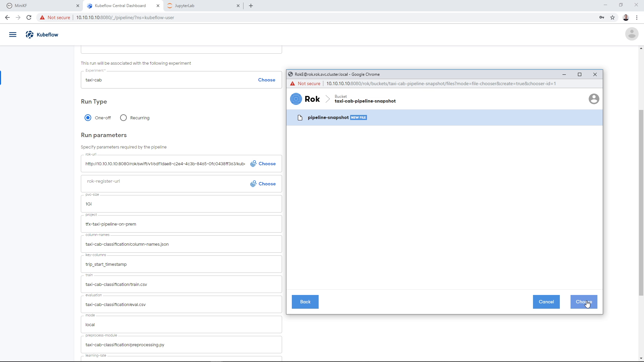
Task: Click the page vertical scrollbar
Action: (x=641, y=203)
